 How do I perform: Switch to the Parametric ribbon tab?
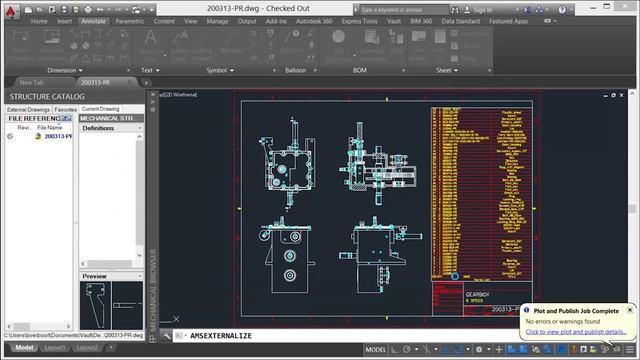pyautogui.click(x=130, y=21)
